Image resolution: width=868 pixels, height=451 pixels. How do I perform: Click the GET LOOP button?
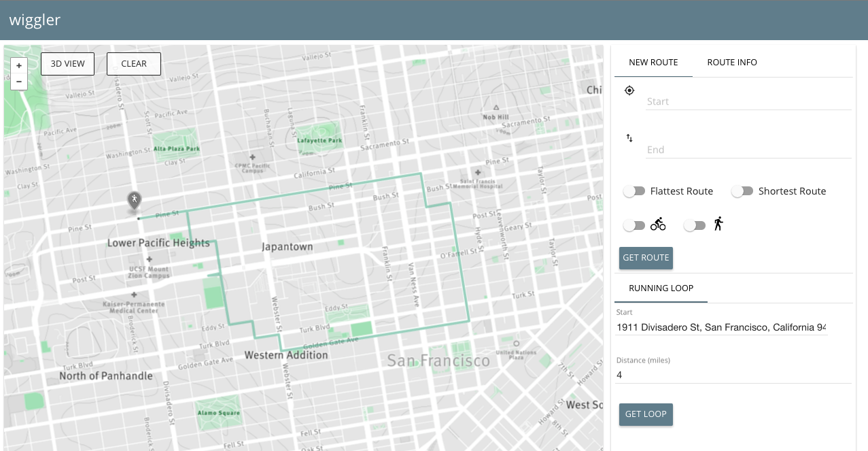coord(646,414)
